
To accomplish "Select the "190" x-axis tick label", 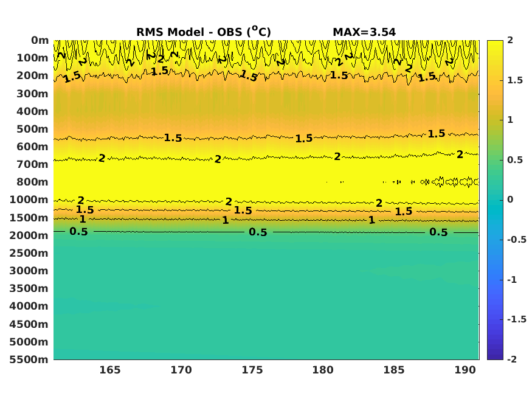I will 465,370.
